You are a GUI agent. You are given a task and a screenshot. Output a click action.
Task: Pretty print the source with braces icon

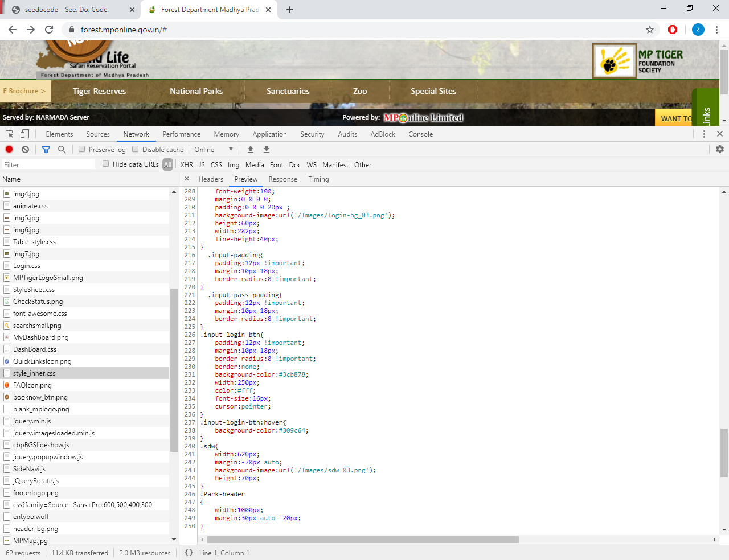tap(189, 553)
